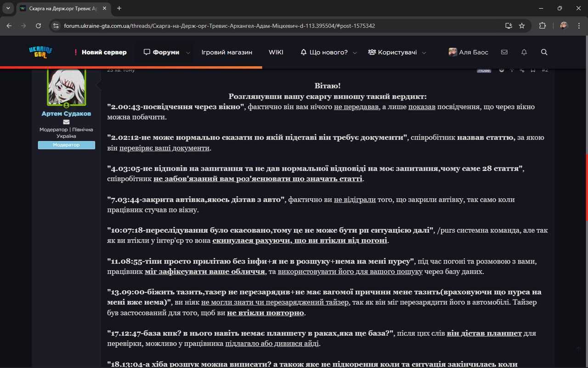Click the underlined не втікли повторно text
Screen dimensions: 588x368
(266, 313)
